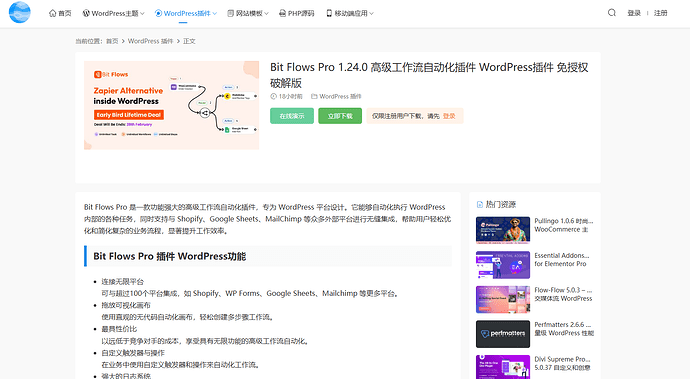Open the WordPress主题 menu

coord(114,13)
